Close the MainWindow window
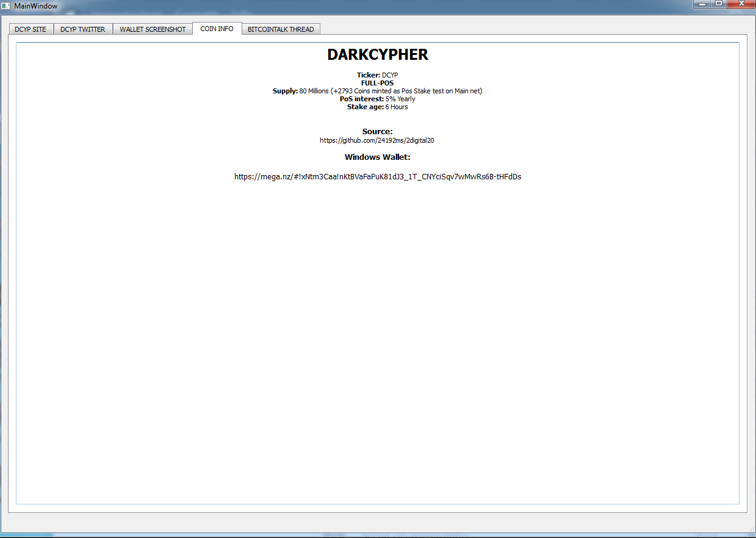 coord(741,4)
